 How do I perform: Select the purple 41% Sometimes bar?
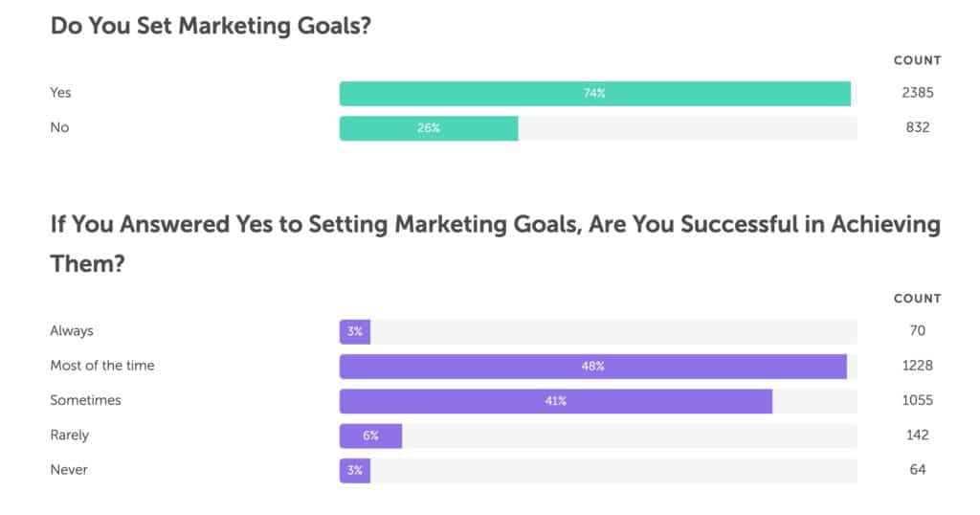[x=556, y=401]
